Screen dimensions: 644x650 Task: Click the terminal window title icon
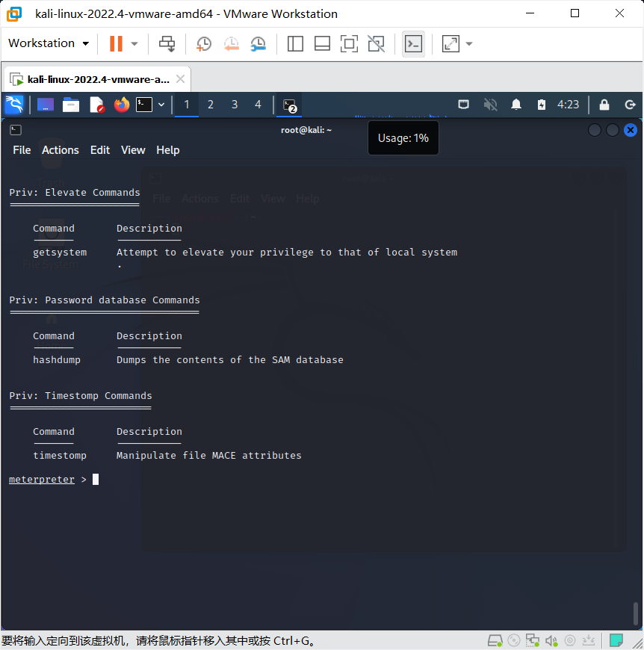(16, 130)
